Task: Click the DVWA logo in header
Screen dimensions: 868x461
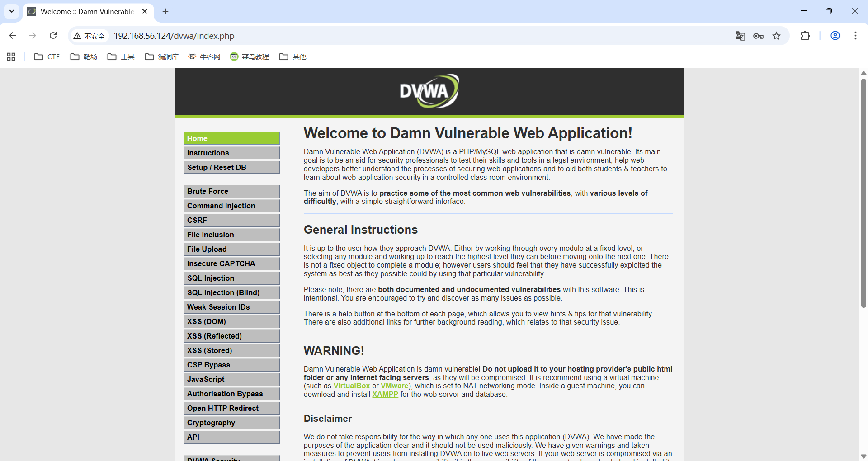Action: 429,91
